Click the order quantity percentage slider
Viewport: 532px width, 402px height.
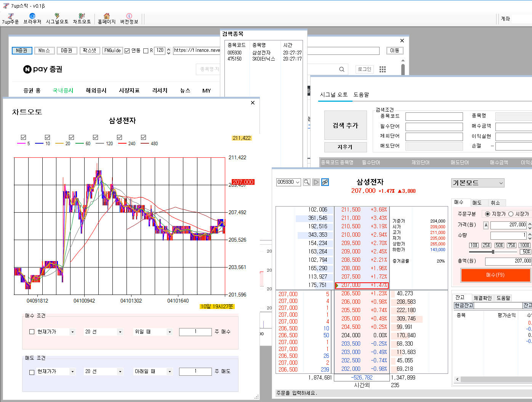[493, 252]
